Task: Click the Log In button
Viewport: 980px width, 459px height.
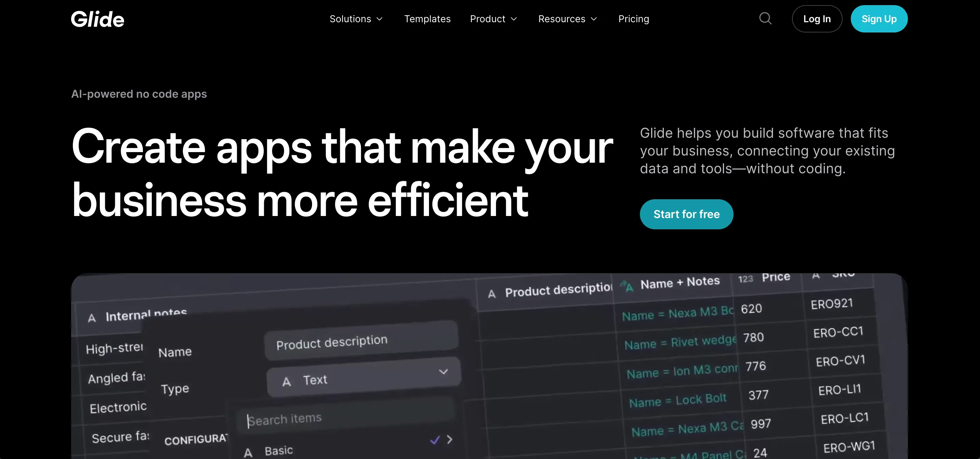Action: pyautogui.click(x=817, y=19)
